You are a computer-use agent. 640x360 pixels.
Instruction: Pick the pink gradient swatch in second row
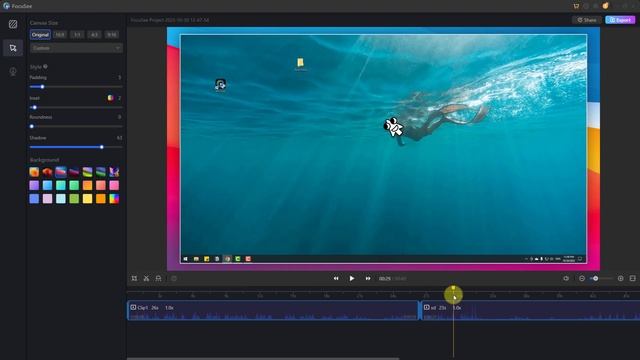coord(114,185)
